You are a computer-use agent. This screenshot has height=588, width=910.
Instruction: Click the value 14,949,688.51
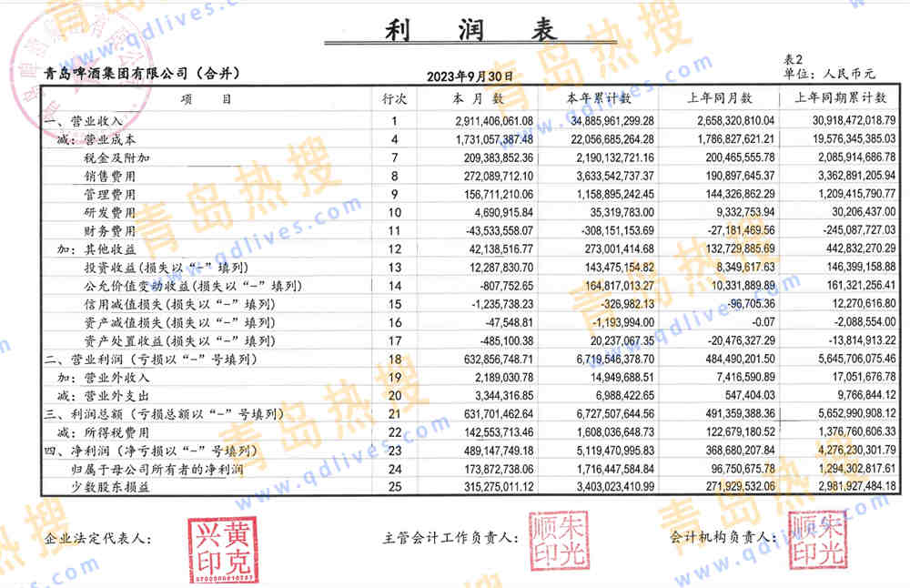(x=622, y=378)
